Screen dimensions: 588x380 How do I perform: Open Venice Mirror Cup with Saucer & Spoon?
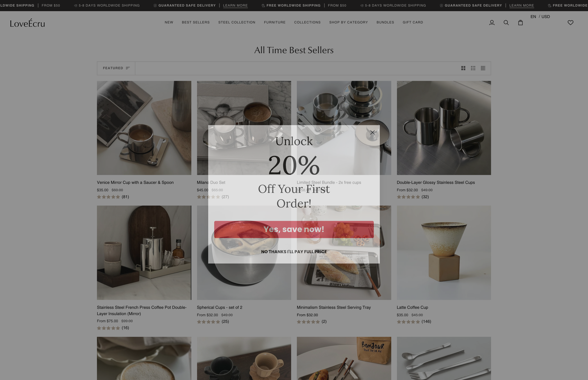[x=135, y=182]
